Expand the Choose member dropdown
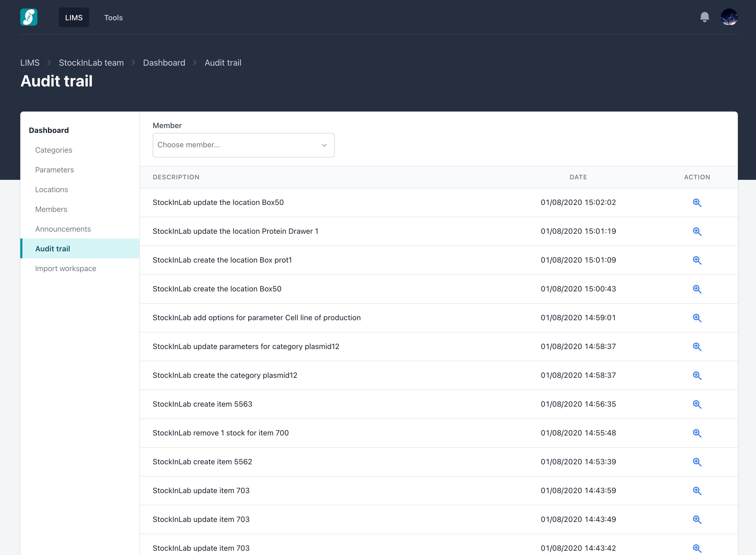Image resolution: width=756 pixels, height=555 pixels. [x=243, y=145]
